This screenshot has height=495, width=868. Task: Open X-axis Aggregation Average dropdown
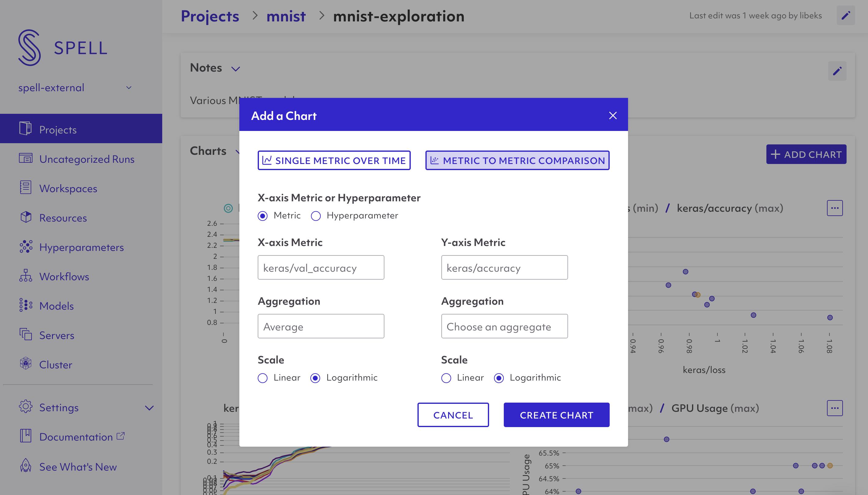coord(321,326)
